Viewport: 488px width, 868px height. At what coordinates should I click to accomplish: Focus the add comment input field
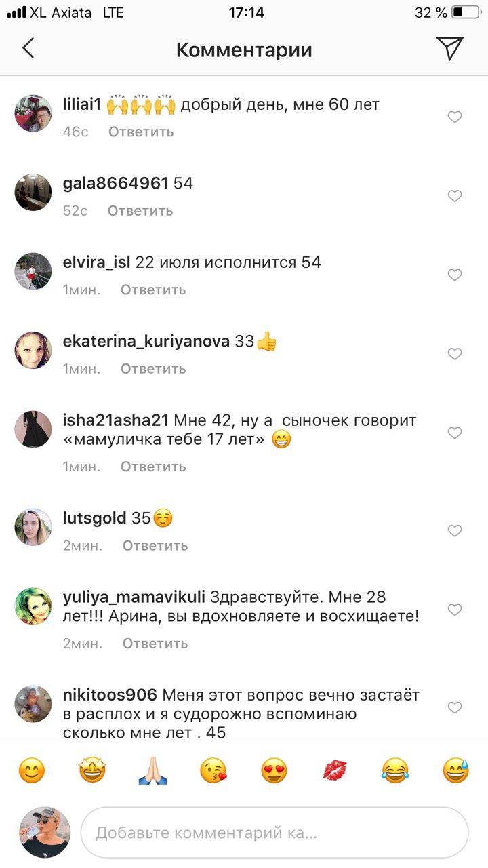(x=274, y=832)
